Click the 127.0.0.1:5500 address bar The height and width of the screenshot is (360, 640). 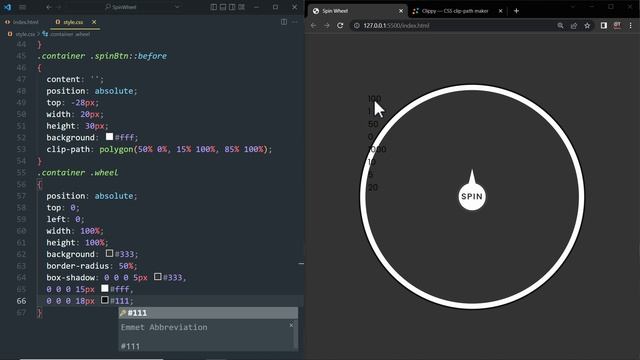click(x=453, y=25)
